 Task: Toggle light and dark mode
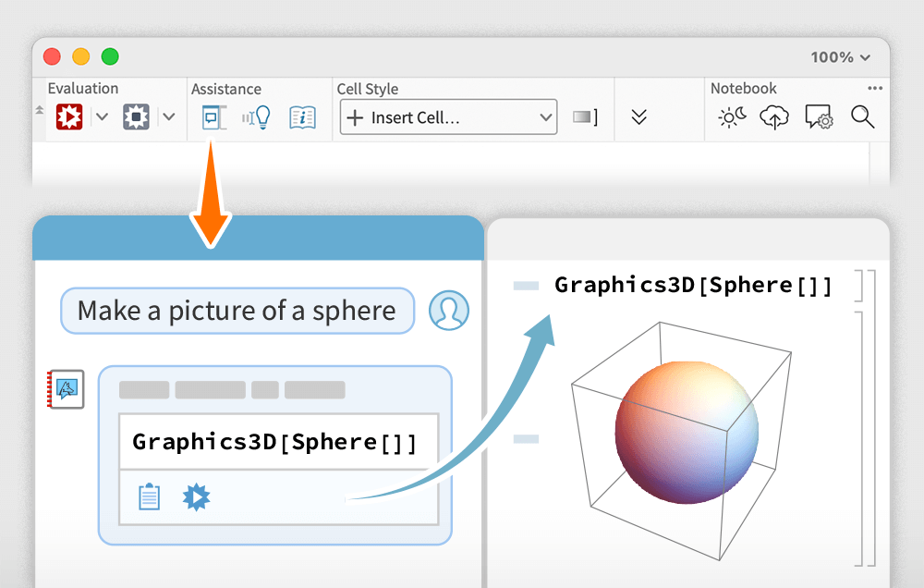tap(731, 117)
